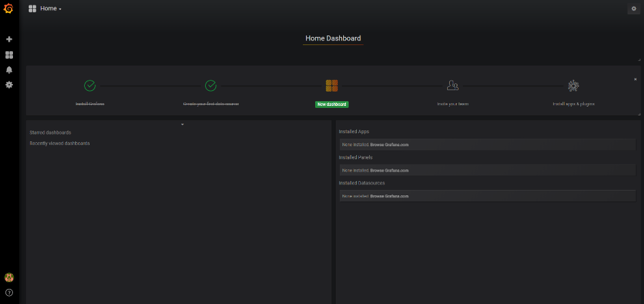Viewport: 644px width, 304px height.
Task: Open dashboard settings gear at top right
Action: click(x=633, y=9)
